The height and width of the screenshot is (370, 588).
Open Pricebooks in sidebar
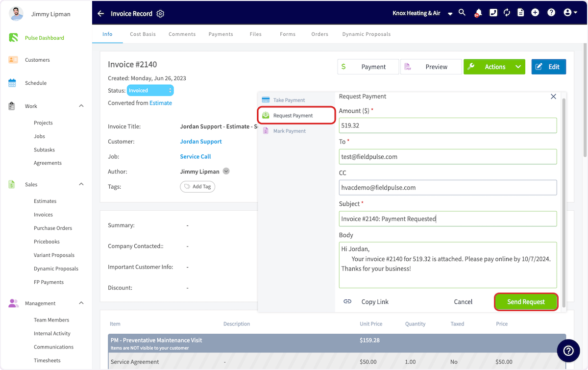point(47,242)
